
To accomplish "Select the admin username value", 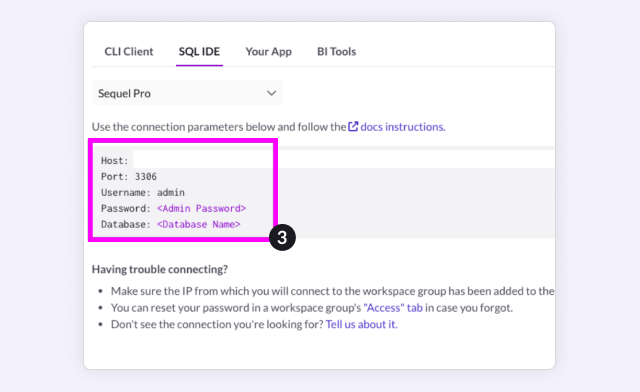I will [171, 192].
